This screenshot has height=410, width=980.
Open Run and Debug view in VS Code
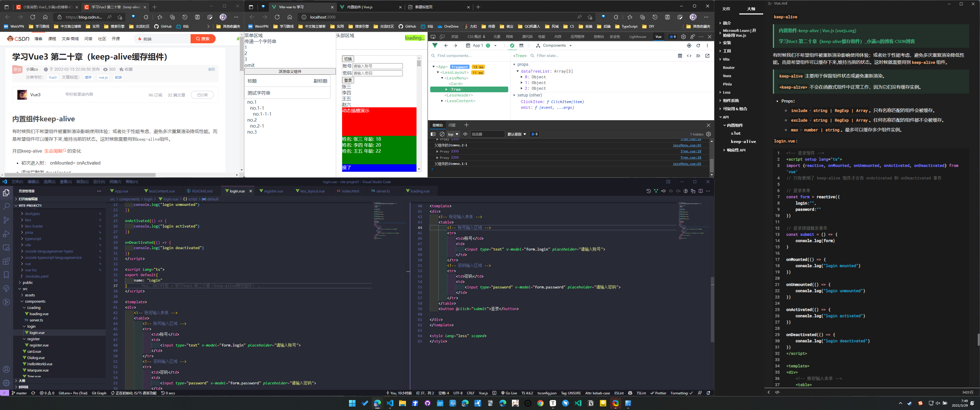[x=6, y=233]
